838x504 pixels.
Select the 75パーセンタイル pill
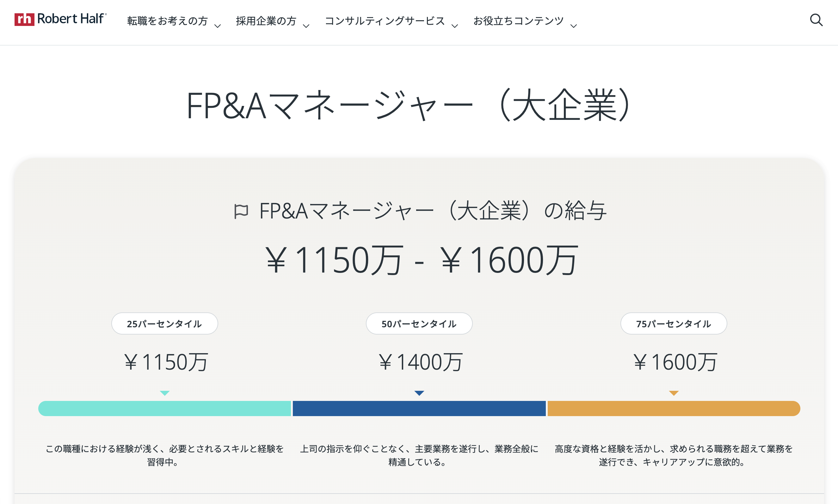tap(674, 324)
